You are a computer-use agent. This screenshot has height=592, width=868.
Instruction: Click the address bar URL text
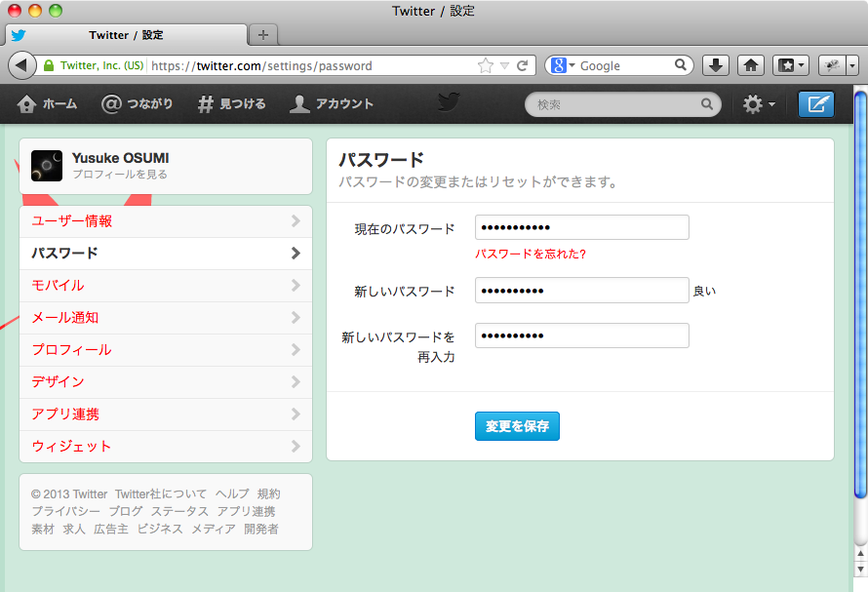pyautogui.click(x=261, y=66)
